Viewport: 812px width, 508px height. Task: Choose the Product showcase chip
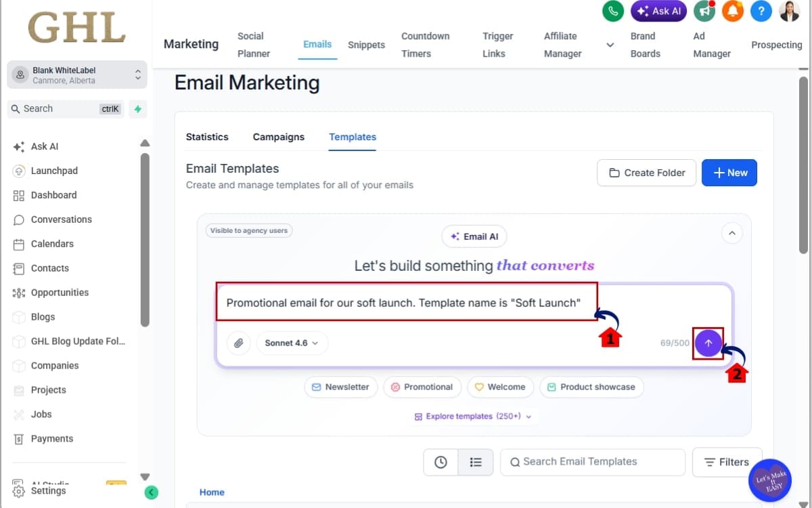[591, 387]
